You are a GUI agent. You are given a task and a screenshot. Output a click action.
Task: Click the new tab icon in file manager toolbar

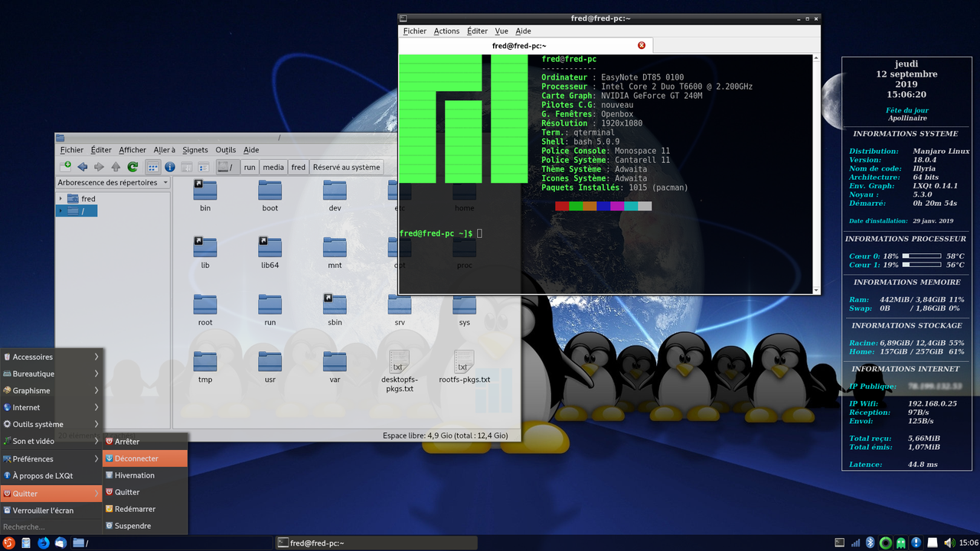pyautogui.click(x=66, y=167)
